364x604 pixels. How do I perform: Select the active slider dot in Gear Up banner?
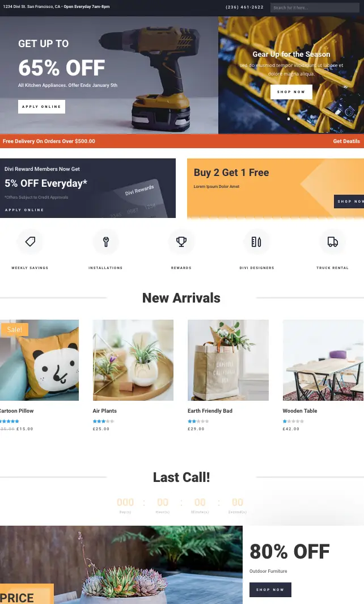click(289, 119)
